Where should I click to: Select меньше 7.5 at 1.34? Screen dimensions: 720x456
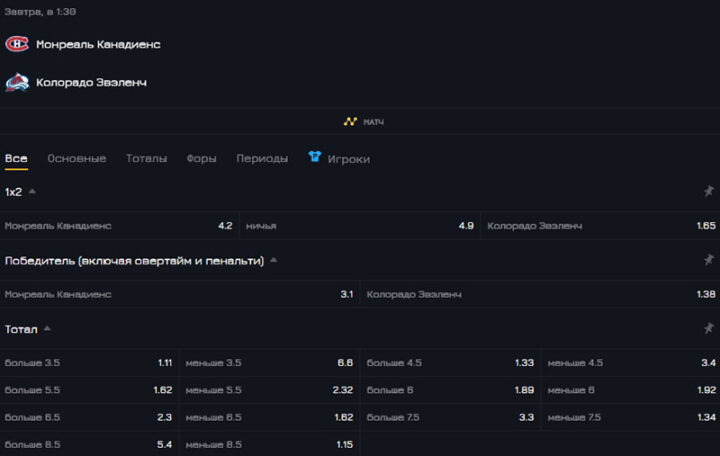coord(631,417)
